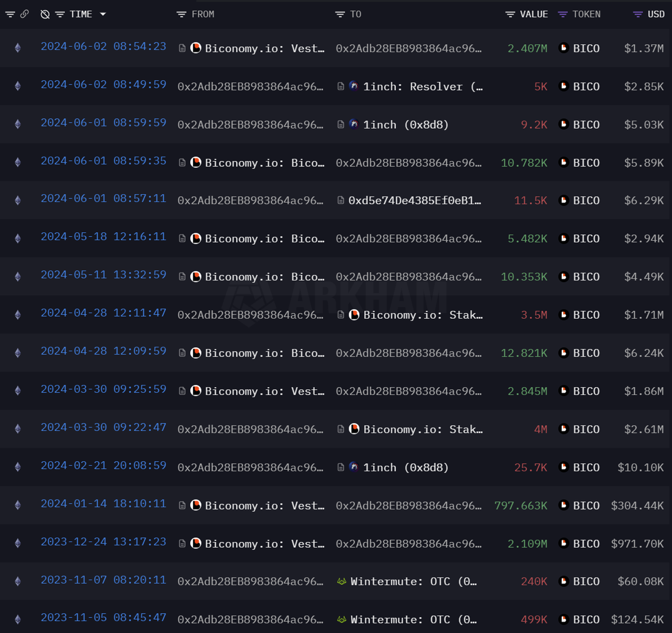
Task: Open transaction dated 2024-06-01 08:59:35
Action: coord(103,161)
